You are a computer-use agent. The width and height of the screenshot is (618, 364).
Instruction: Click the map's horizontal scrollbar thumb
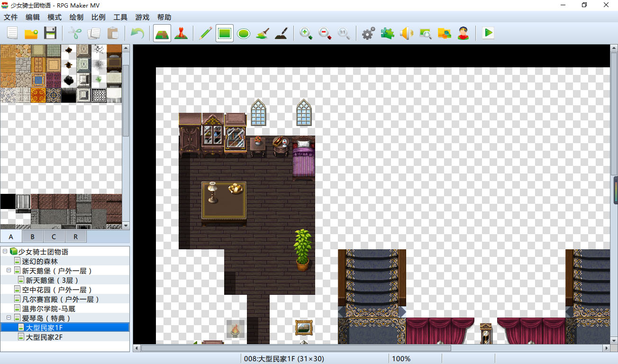click(296, 348)
